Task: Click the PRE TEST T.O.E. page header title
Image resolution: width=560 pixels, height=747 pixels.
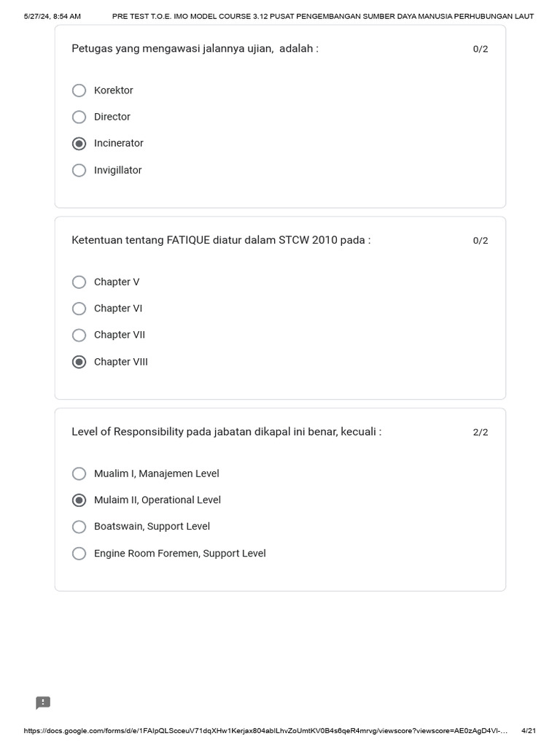Action: (x=323, y=16)
